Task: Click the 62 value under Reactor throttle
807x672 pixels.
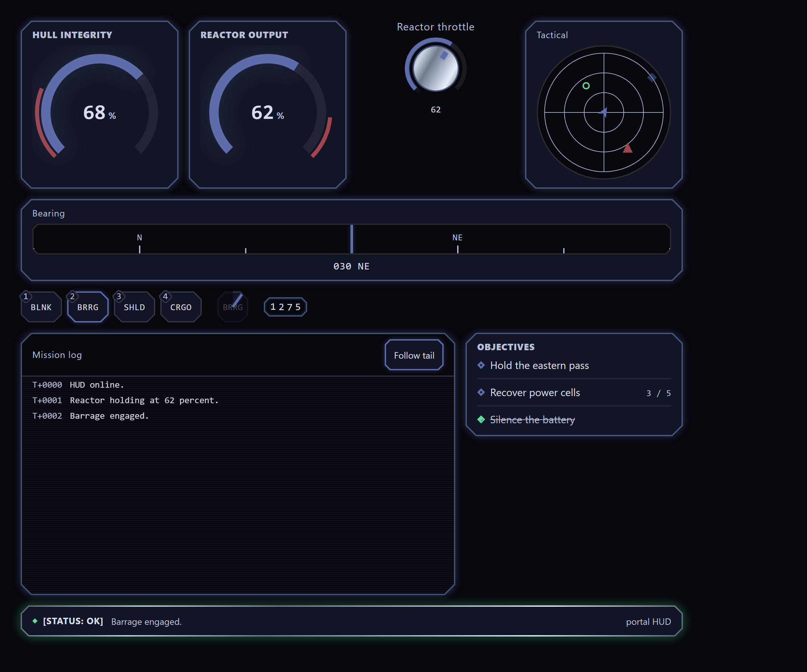Action: pyautogui.click(x=436, y=110)
